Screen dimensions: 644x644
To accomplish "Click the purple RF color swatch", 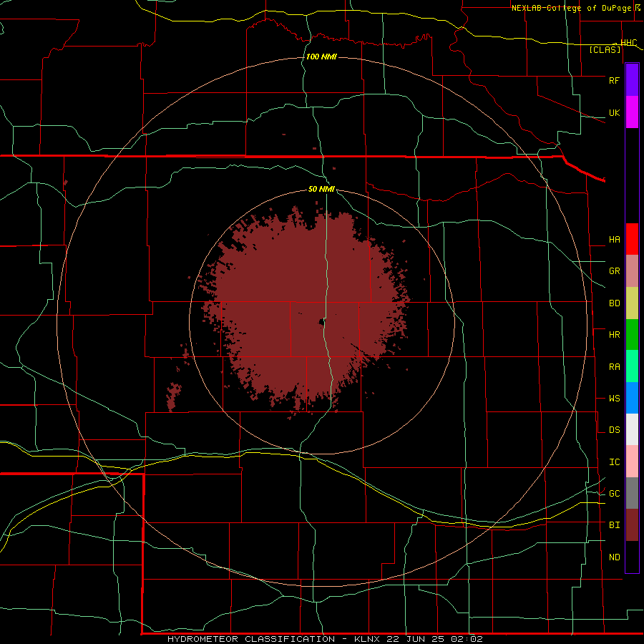I will click(632, 80).
